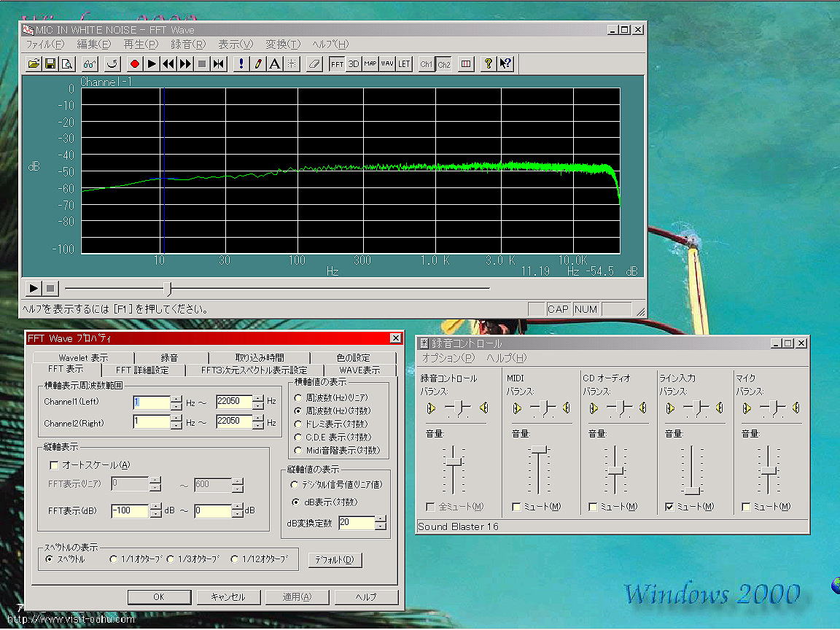Open the 変換(T) menu

pos(283,44)
